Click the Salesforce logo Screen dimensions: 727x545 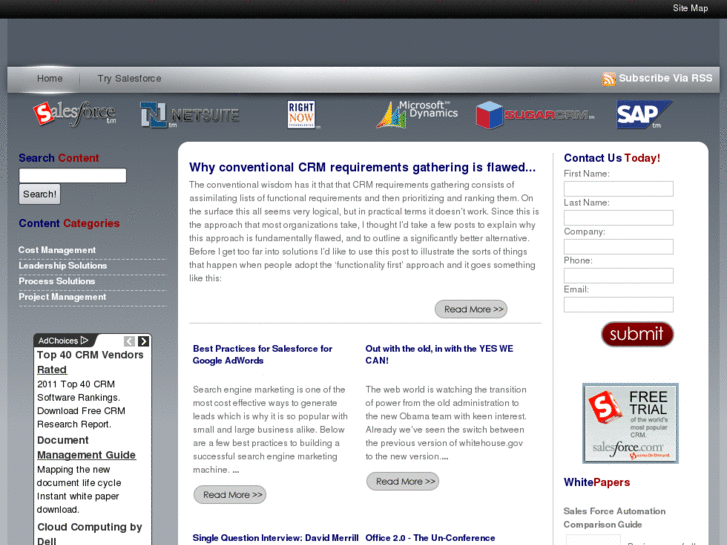coord(75,114)
